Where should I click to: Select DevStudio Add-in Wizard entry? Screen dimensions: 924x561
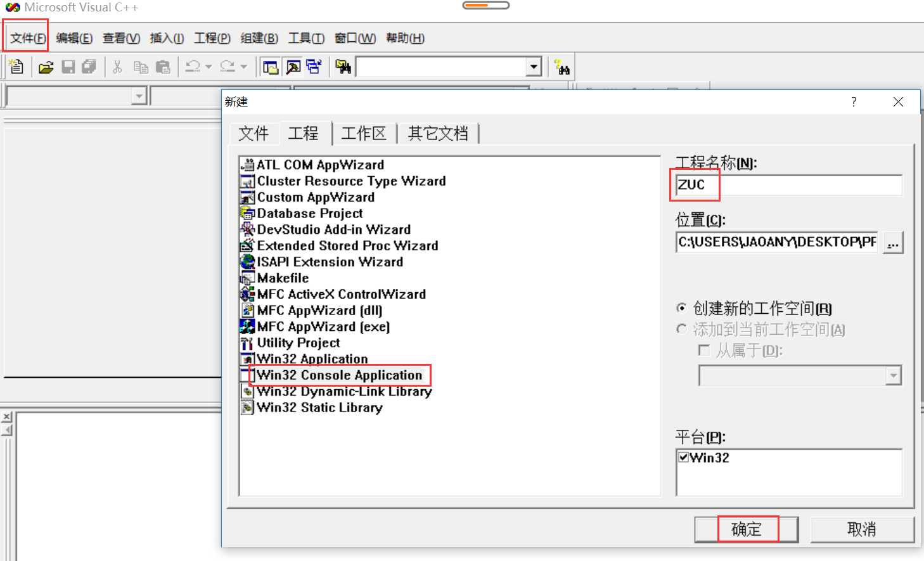(326, 229)
